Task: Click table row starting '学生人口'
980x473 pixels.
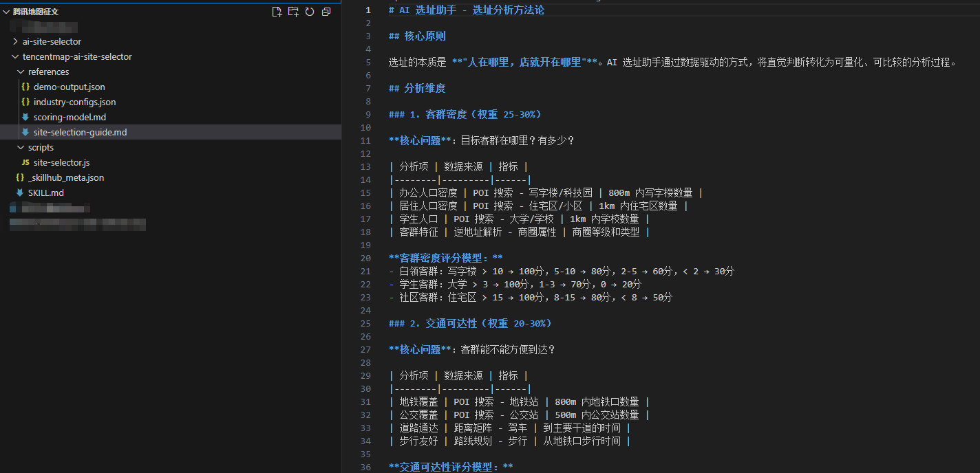Action: coord(519,219)
